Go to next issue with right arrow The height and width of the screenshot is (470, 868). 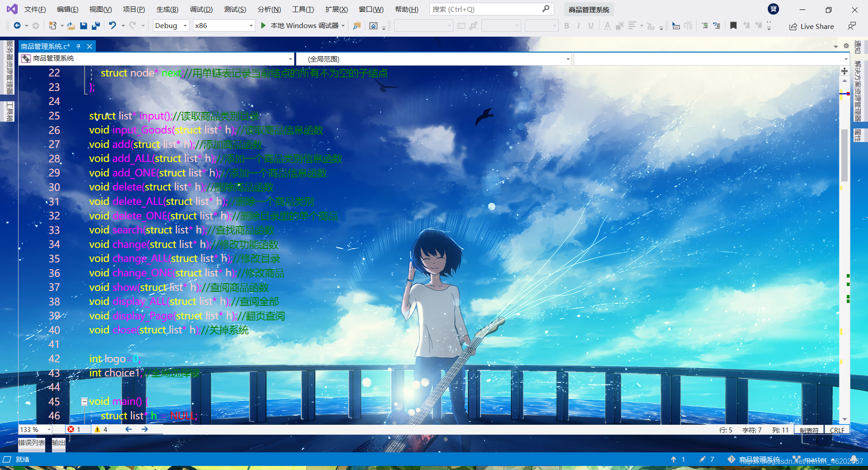coord(145,429)
